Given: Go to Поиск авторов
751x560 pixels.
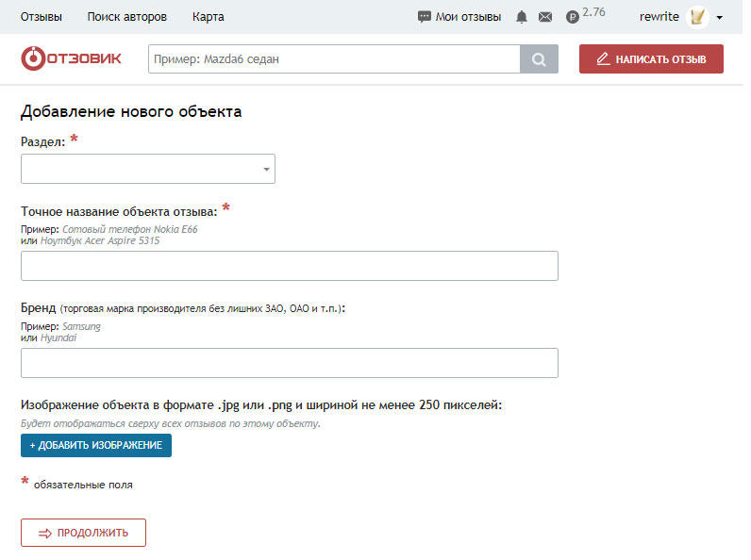Looking at the screenshot, I should 126,17.
